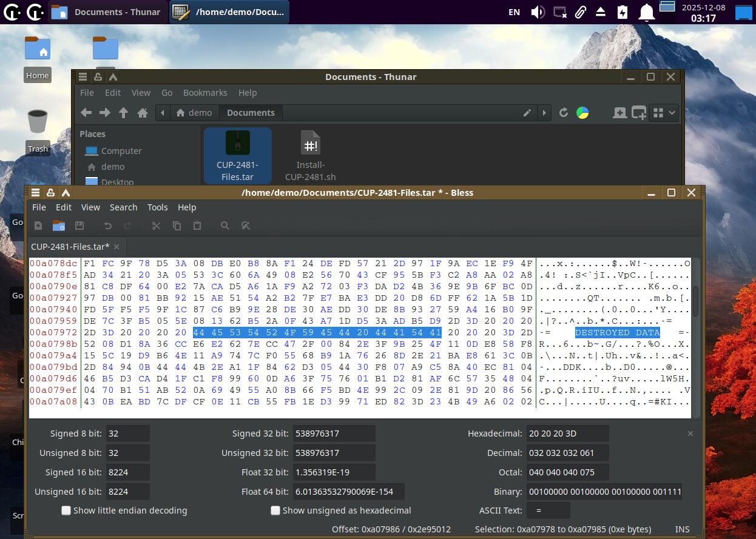The image size is (756, 539).
Task: Click the Float 64 bit value field
Action: (x=348, y=492)
